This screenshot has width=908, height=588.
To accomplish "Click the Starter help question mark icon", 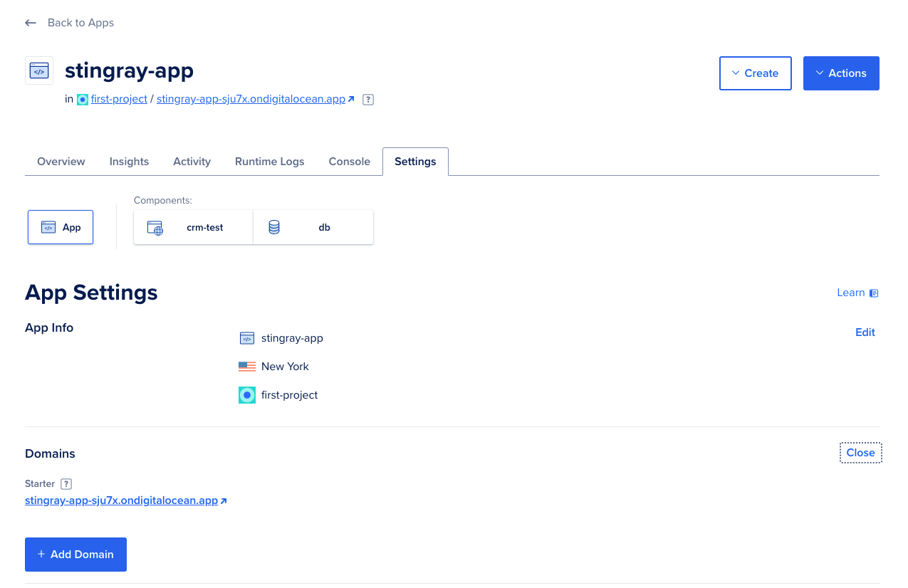I will [x=66, y=484].
